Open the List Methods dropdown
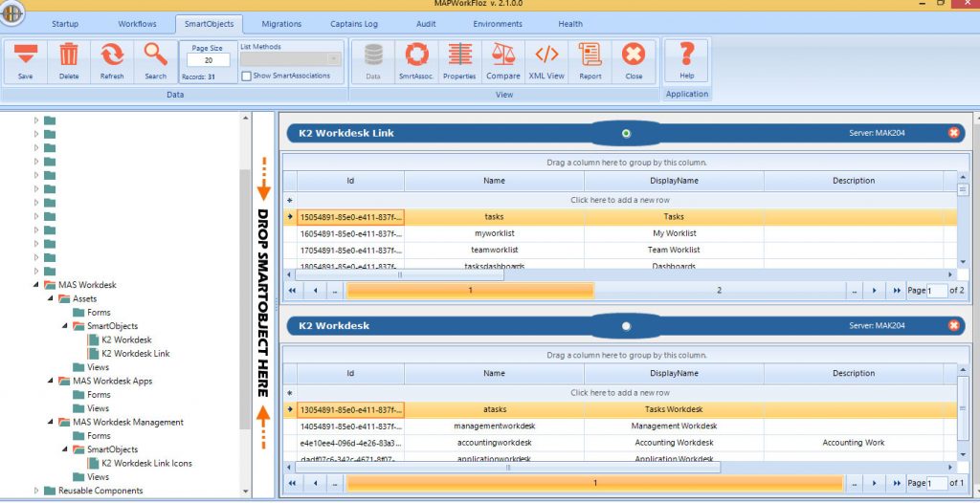980x503 pixels. coord(290,59)
